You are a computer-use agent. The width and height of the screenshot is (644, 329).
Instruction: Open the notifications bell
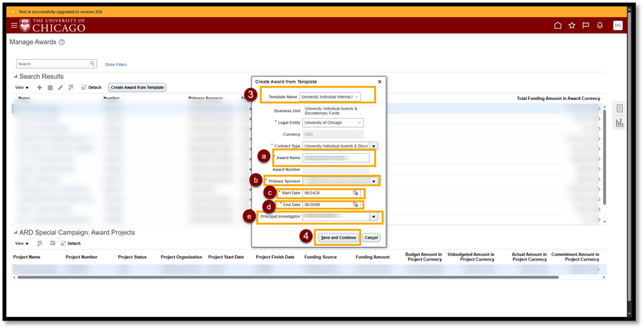(600, 26)
